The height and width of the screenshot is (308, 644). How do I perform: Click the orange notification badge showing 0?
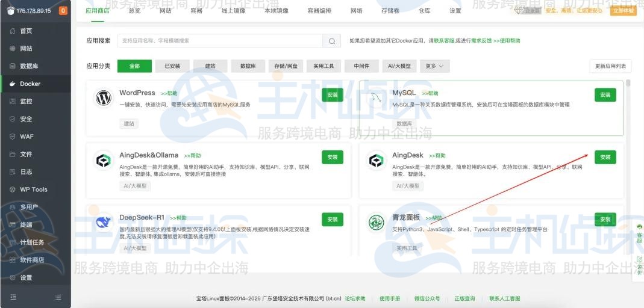point(63,11)
